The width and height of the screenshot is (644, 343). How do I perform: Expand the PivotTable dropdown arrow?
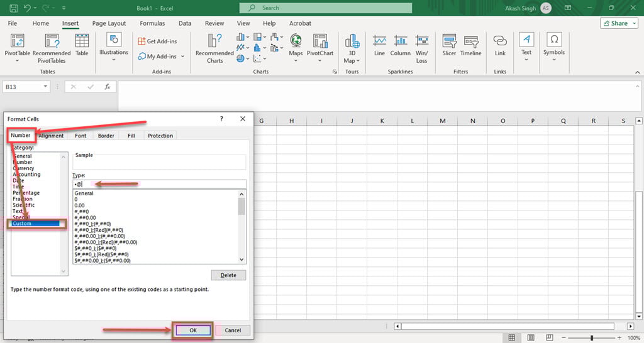coord(17,61)
